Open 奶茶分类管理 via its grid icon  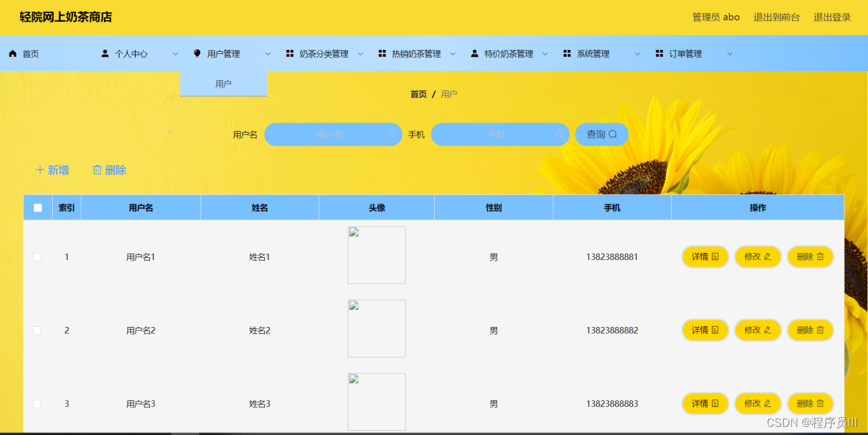click(290, 53)
